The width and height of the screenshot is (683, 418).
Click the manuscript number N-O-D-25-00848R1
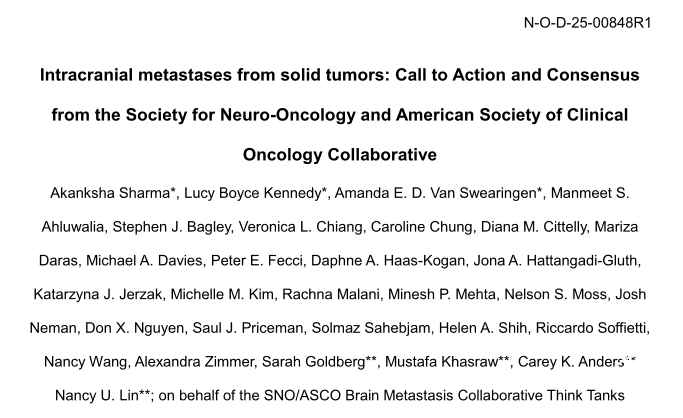pyautogui.click(x=587, y=23)
